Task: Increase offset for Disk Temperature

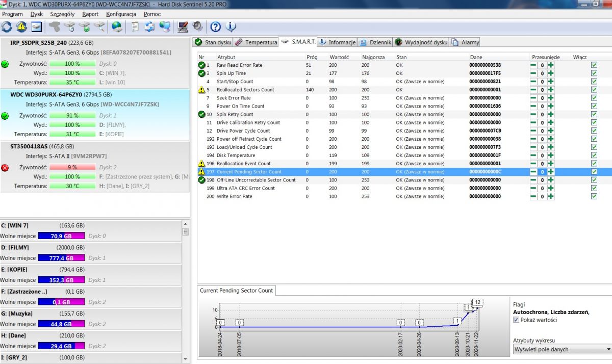Action: pos(551,155)
